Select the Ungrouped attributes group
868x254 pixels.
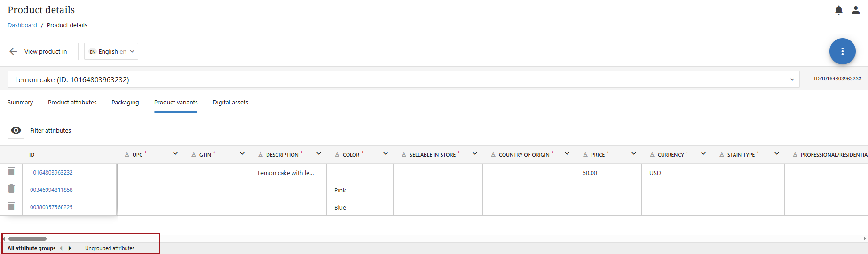coord(110,248)
